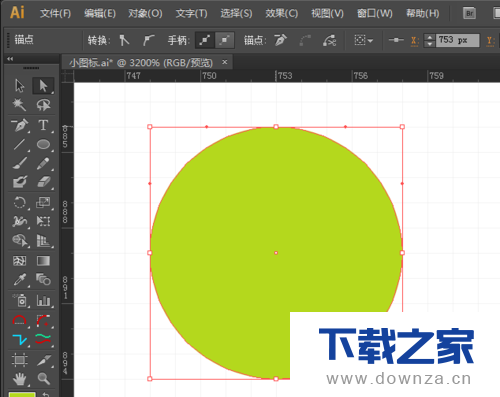Select the Free Transform tool

[x=43, y=221]
